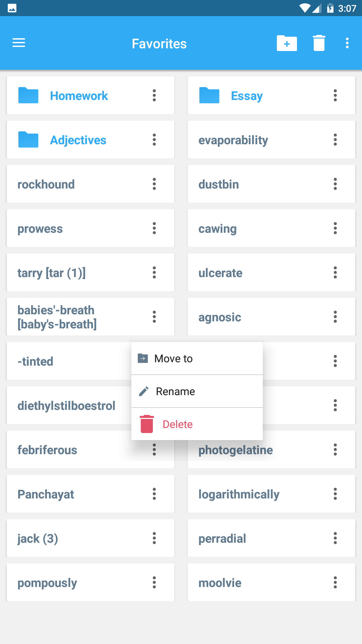
Task: Tap the add new folder icon
Action: click(287, 43)
